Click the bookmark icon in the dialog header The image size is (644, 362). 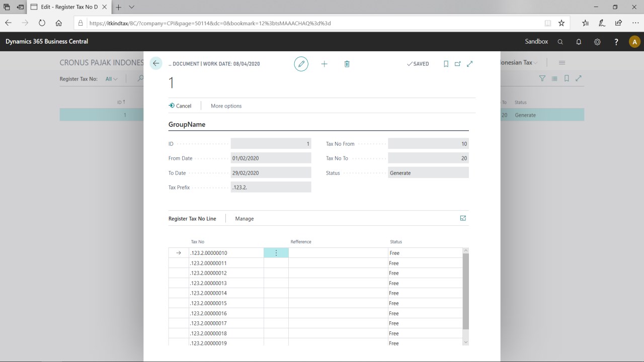click(x=446, y=64)
